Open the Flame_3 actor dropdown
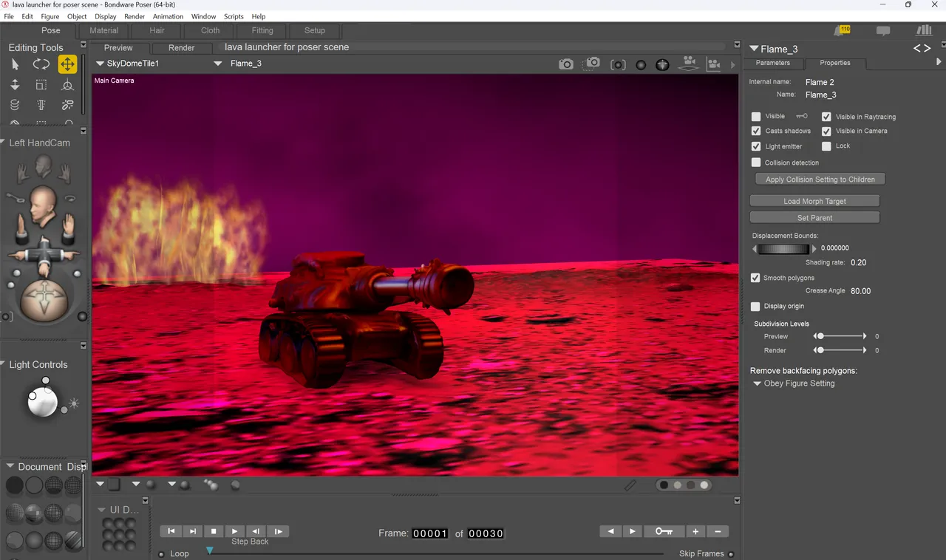This screenshot has width=946, height=560. click(238, 64)
